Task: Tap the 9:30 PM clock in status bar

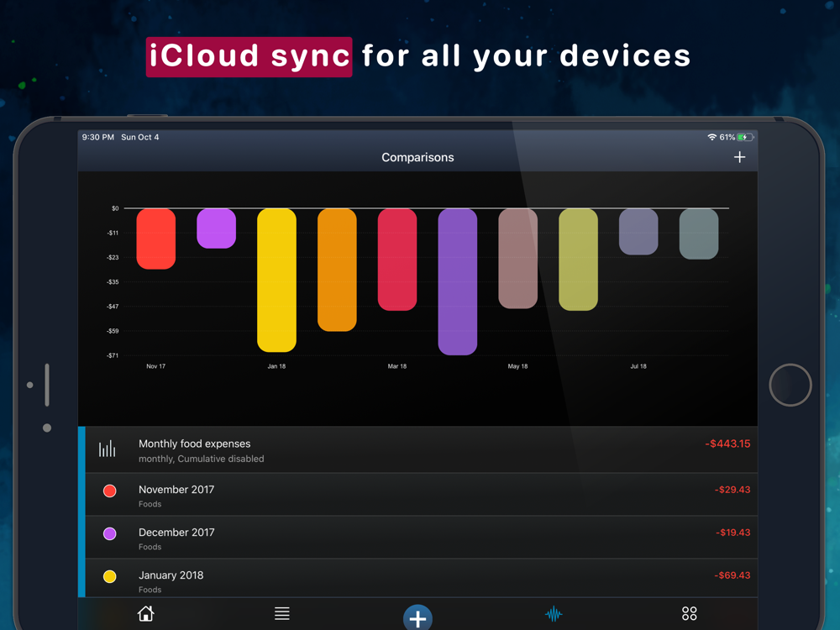Action: [98, 137]
